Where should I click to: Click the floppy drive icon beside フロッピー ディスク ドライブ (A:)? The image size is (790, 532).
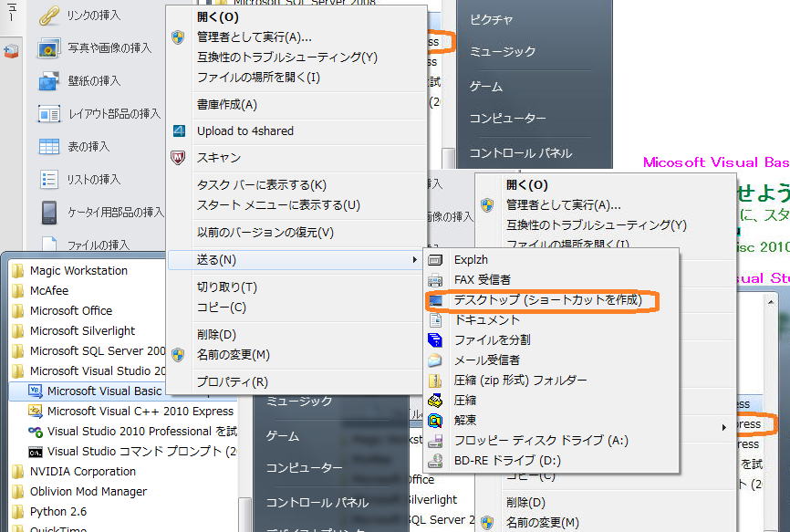pyautogui.click(x=435, y=441)
